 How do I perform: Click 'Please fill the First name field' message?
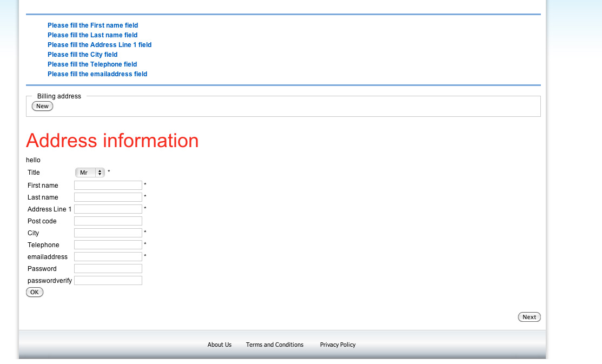pos(92,25)
